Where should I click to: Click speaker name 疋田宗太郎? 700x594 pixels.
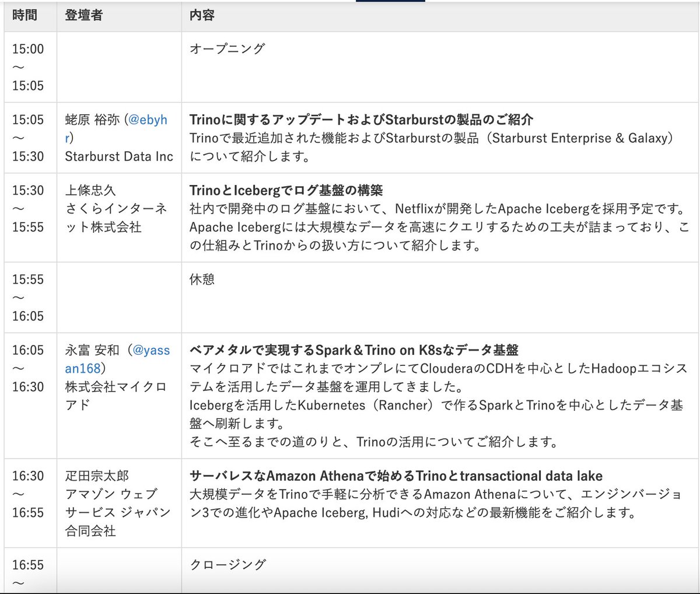(97, 476)
